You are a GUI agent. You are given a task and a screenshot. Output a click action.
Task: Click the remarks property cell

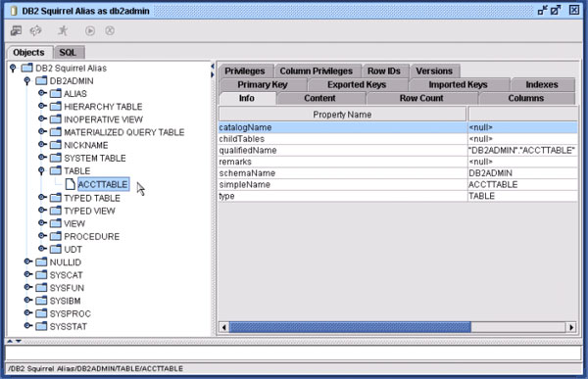pyautogui.click(x=343, y=162)
